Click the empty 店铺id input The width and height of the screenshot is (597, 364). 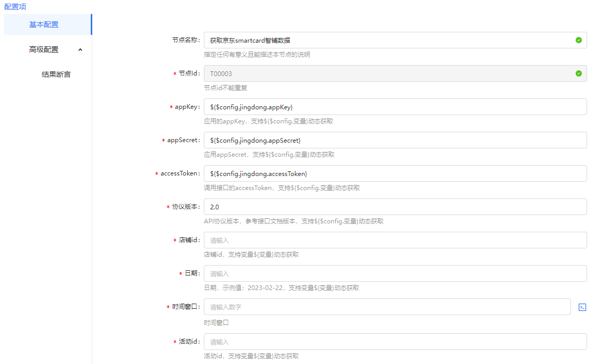395,240
